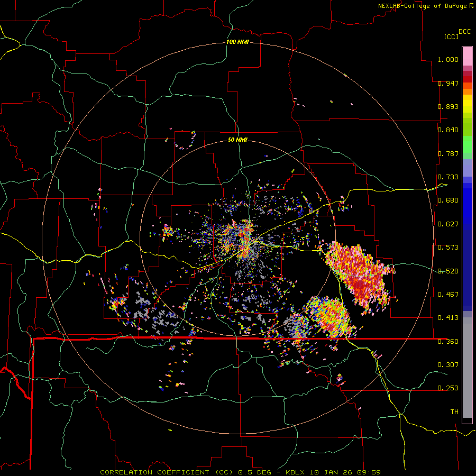Click the DCC label above the color scale

point(464,32)
